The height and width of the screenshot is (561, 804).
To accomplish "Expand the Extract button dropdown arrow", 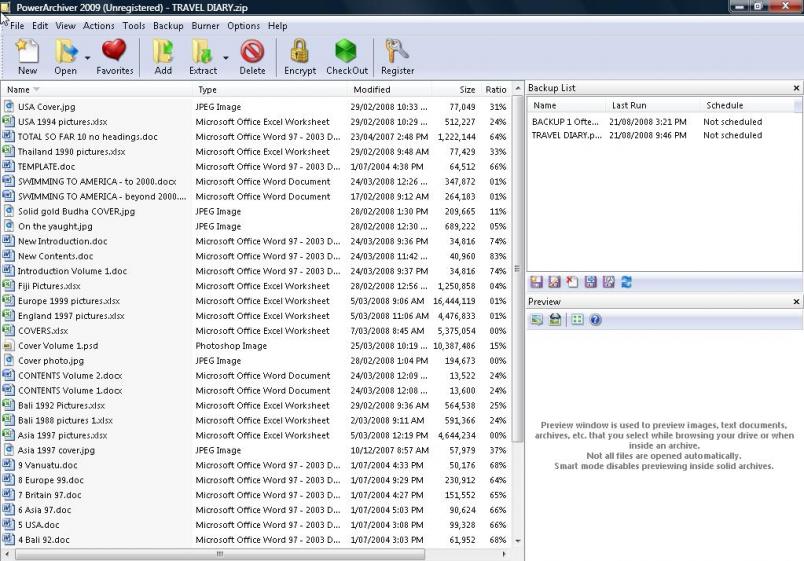I will pyautogui.click(x=226, y=57).
